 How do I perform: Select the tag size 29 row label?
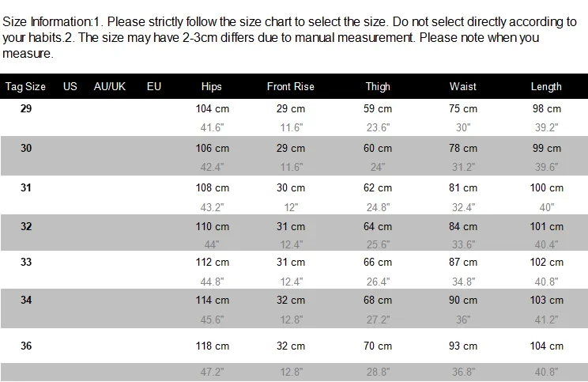coord(26,108)
